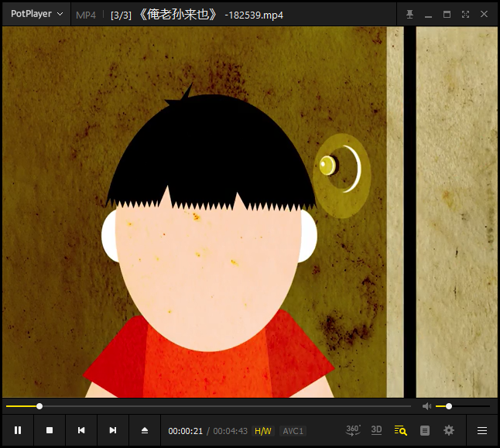The height and width of the screenshot is (448, 500).
Task: Click the [3/3] playlist counter in title
Action: tap(121, 15)
